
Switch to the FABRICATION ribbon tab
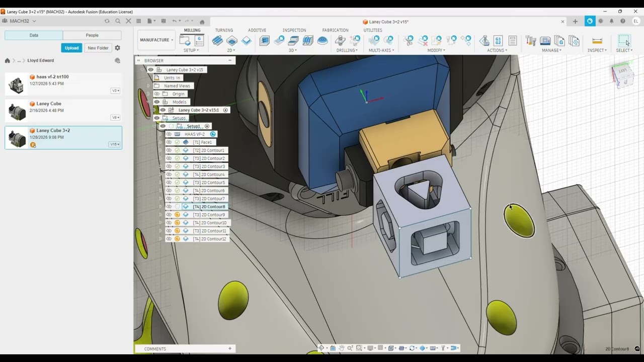pyautogui.click(x=335, y=30)
